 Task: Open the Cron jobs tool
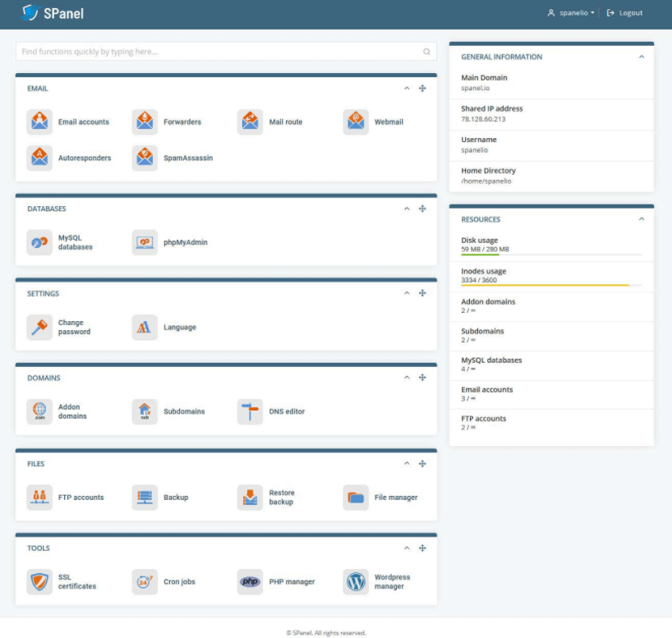click(163, 581)
